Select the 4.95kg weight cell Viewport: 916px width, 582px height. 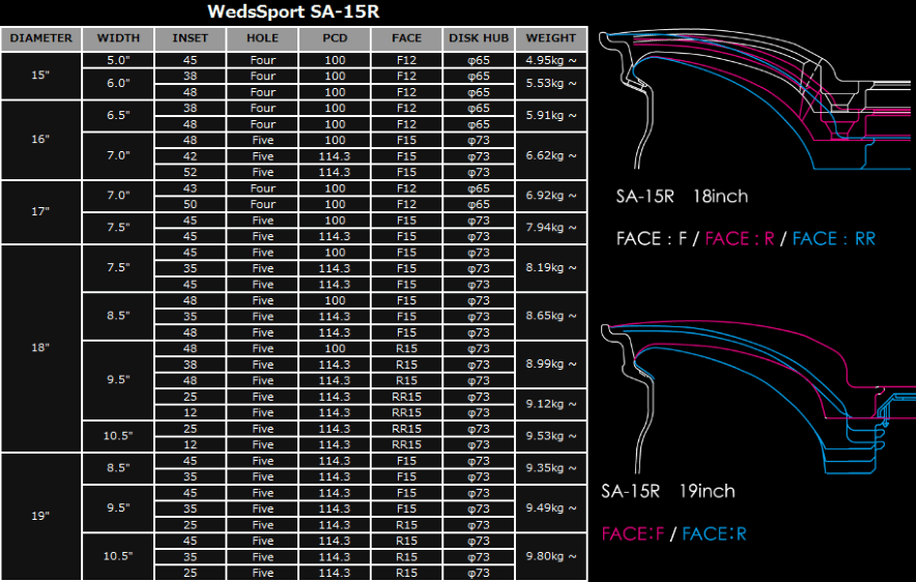tap(551, 60)
